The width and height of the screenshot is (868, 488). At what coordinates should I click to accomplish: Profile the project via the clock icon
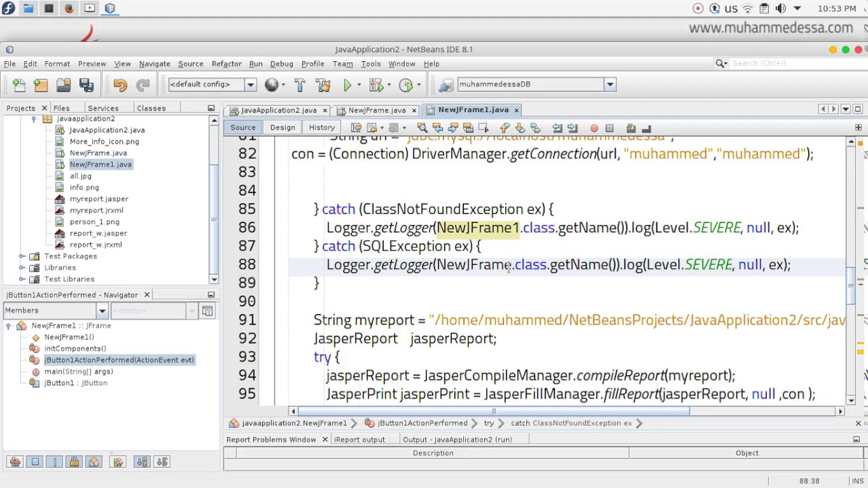pos(406,84)
